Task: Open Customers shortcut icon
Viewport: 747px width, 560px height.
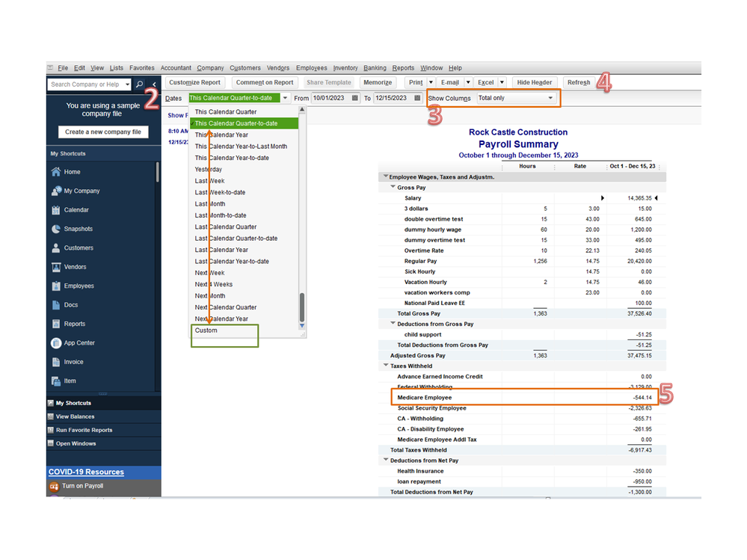Action: click(x=56, y=248)
